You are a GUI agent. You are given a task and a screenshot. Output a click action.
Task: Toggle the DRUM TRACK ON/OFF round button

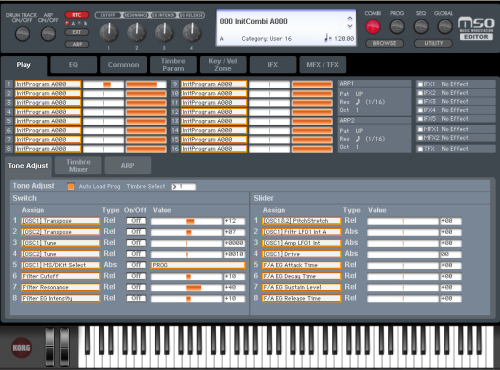point(22,34)
